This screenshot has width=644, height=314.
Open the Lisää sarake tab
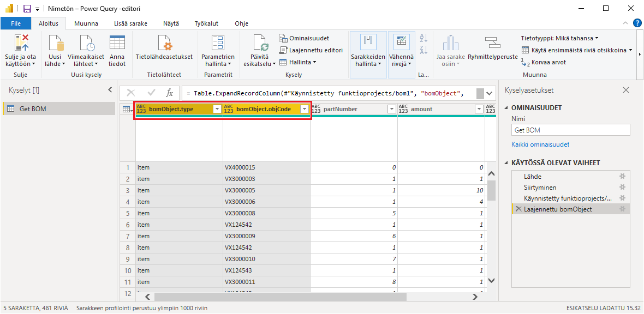[x=130, y=23]
